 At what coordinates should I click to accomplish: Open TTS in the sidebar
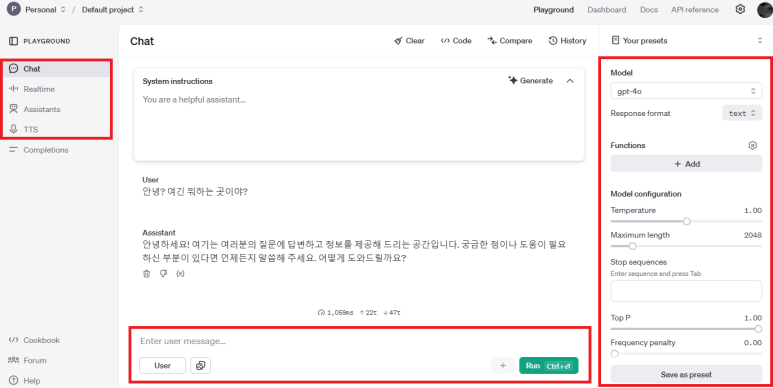click(24, 129)
